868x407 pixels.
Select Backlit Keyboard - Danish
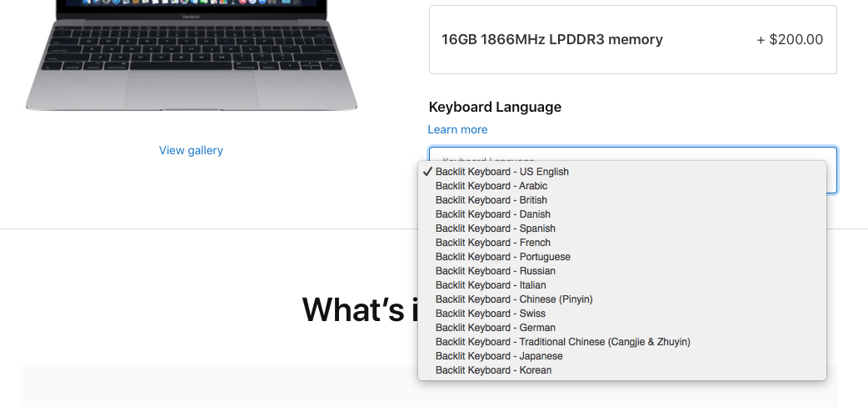[622, 214]
